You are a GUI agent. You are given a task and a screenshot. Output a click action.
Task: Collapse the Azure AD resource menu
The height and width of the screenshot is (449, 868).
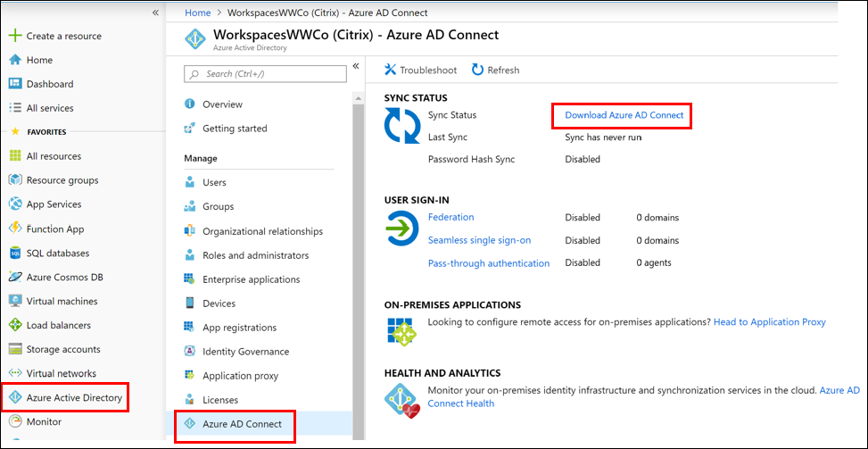355,65
